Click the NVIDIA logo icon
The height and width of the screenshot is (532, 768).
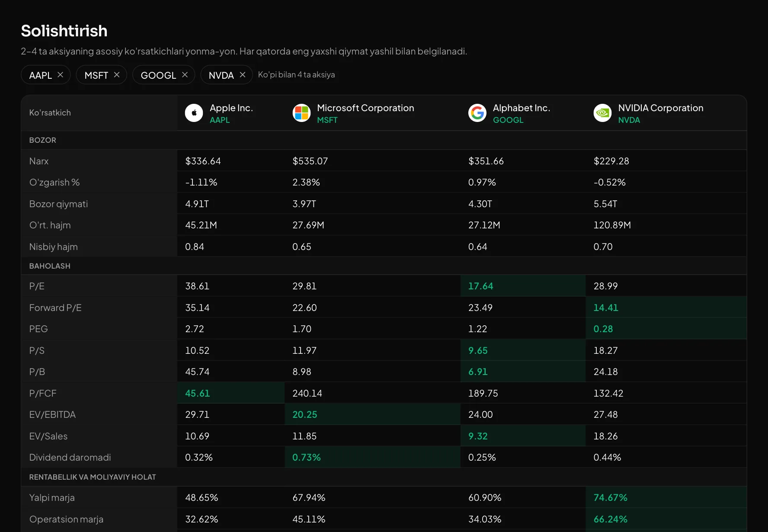pos(602,113)
